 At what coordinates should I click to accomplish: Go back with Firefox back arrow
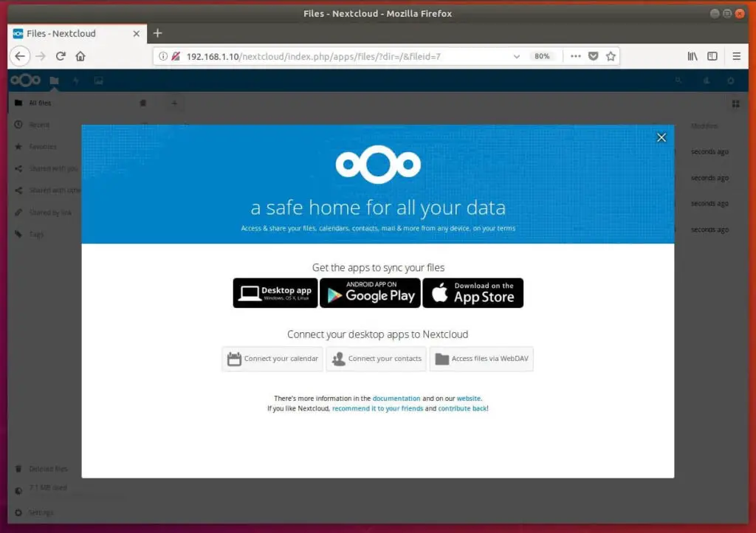pos(20,56)
